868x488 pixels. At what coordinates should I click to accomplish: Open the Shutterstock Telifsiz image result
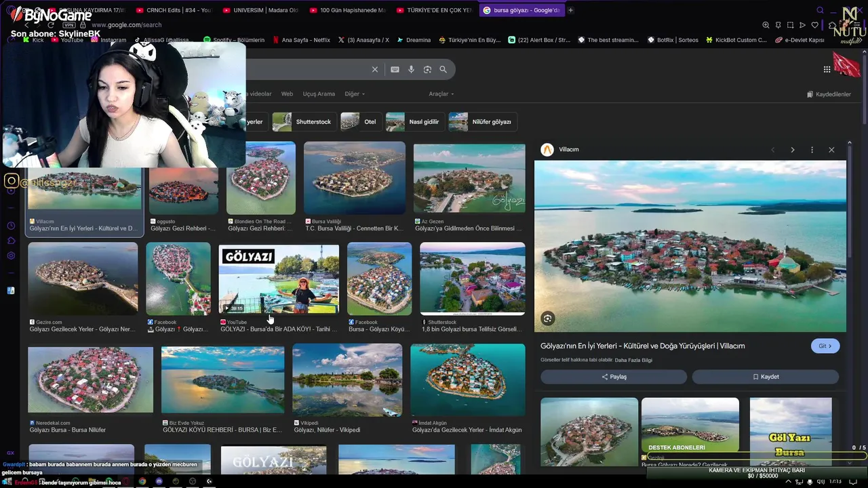coord(473,279)
